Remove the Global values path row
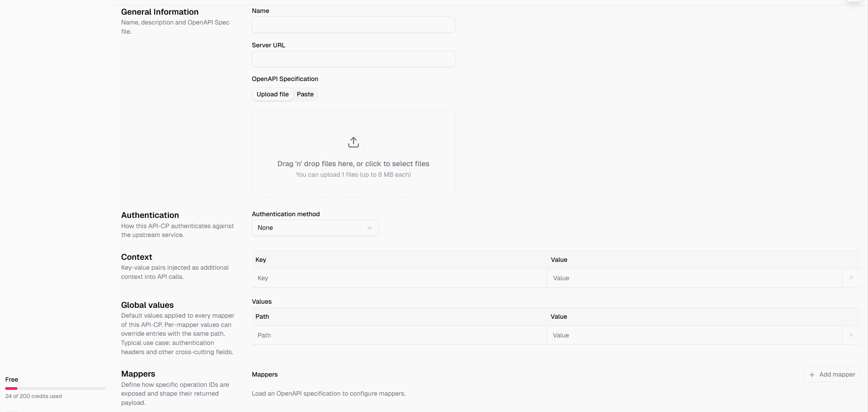This screenshot has height=412, width=868. [x=851, y=335]
